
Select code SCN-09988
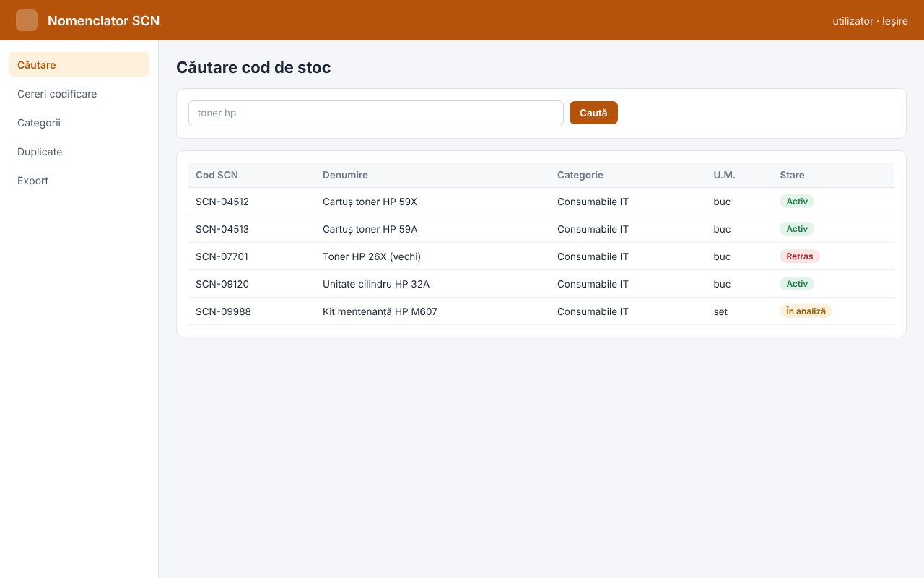(x=223, y=311)
